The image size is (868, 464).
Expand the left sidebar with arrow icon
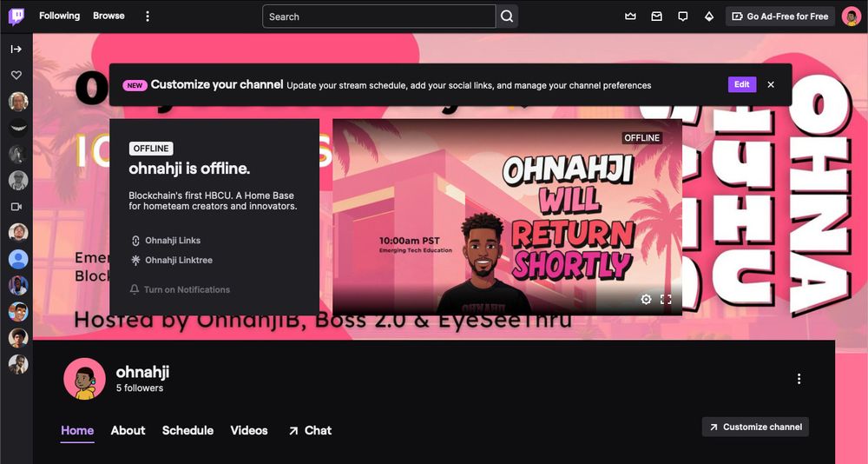(16, 50)
